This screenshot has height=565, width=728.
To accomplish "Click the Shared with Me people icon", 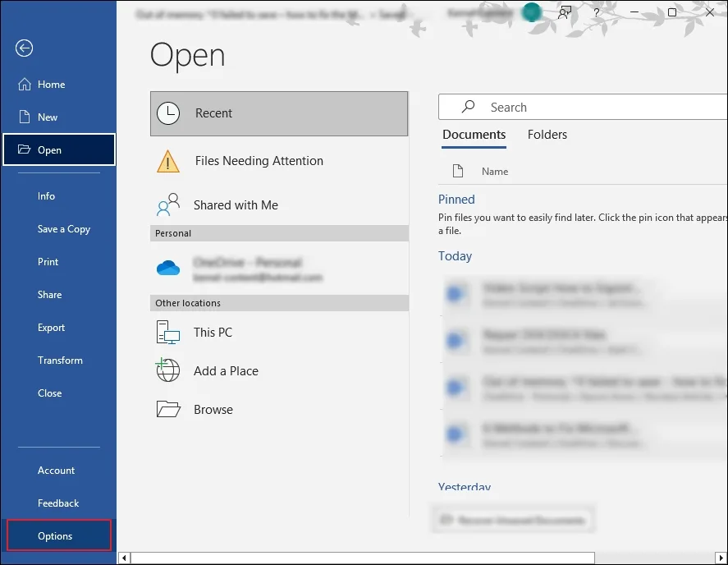I will 168,204.
